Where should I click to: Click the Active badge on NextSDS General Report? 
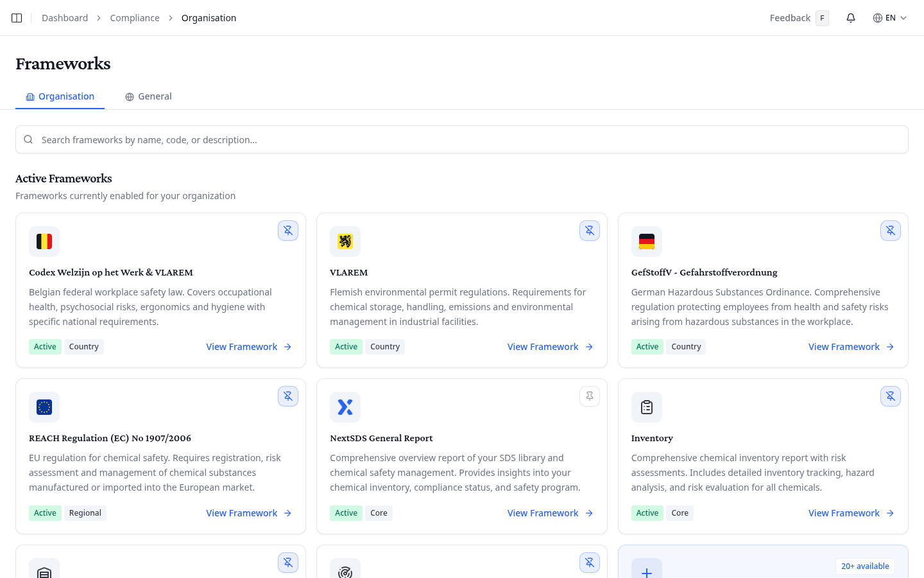click(x=346, y=513)
